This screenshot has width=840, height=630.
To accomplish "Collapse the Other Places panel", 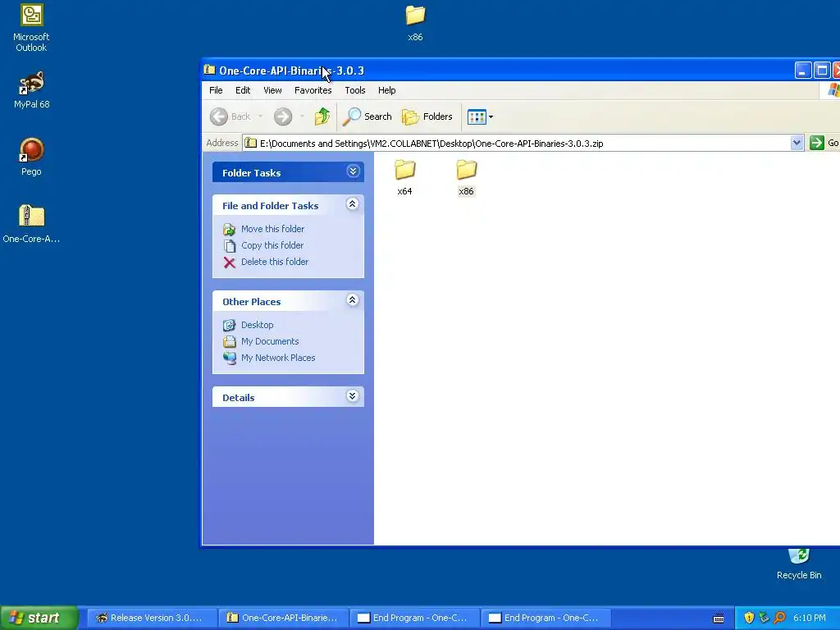I will click(x=353, y=300).
